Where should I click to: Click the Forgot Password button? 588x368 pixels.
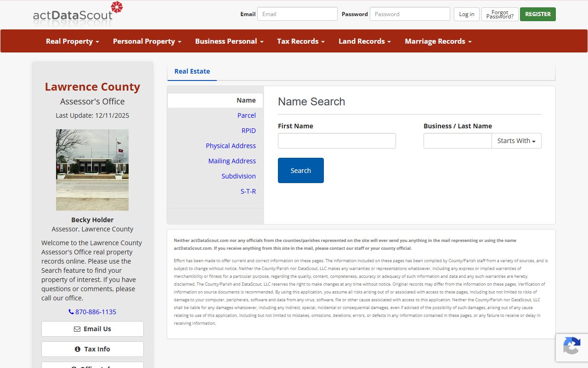click(500, 14)
